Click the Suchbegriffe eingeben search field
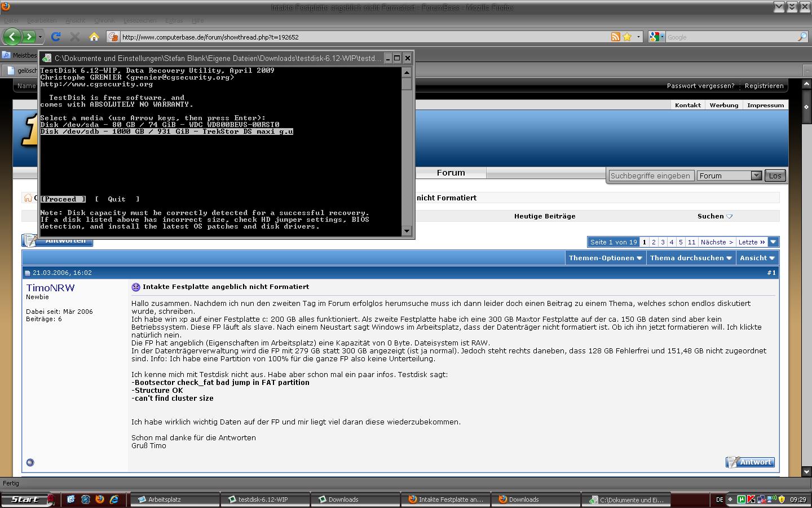 click(651, 176)
